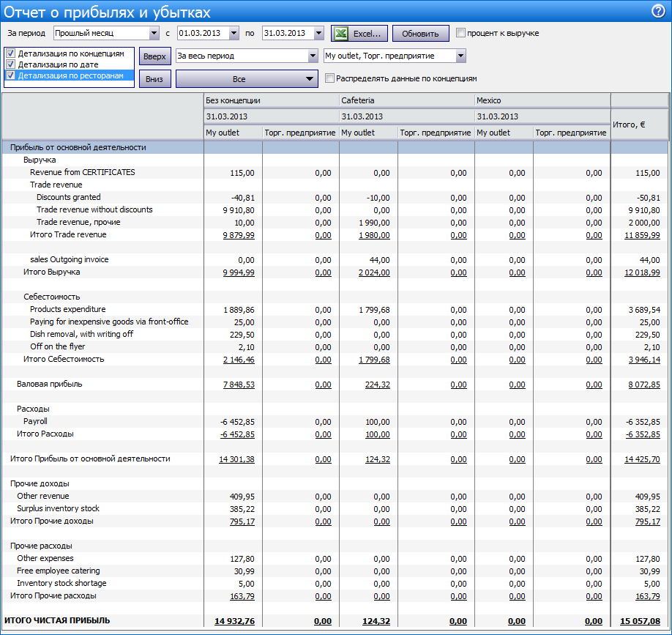This screenshot has height=635, width=672.
Task: Open the Валовая прибыль value 7 848,53
Action: pos(239,385)
